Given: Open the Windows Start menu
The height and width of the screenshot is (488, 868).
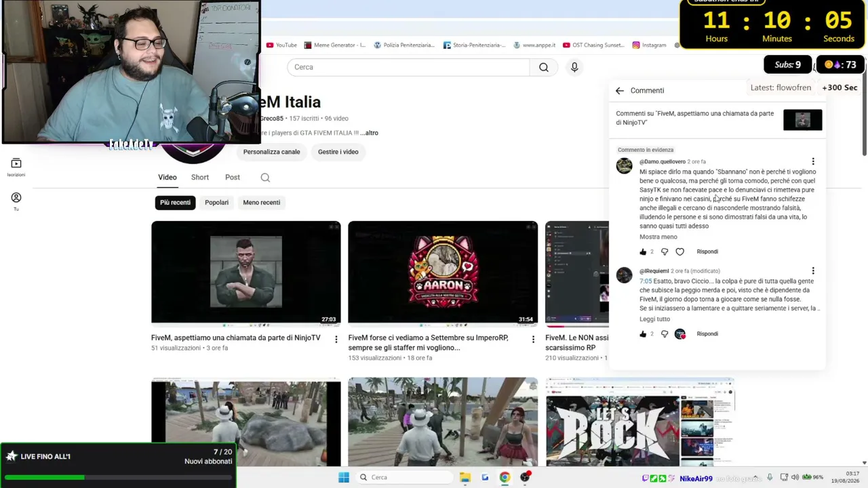Looking at the screenshot, I should [x=344, y=477].
